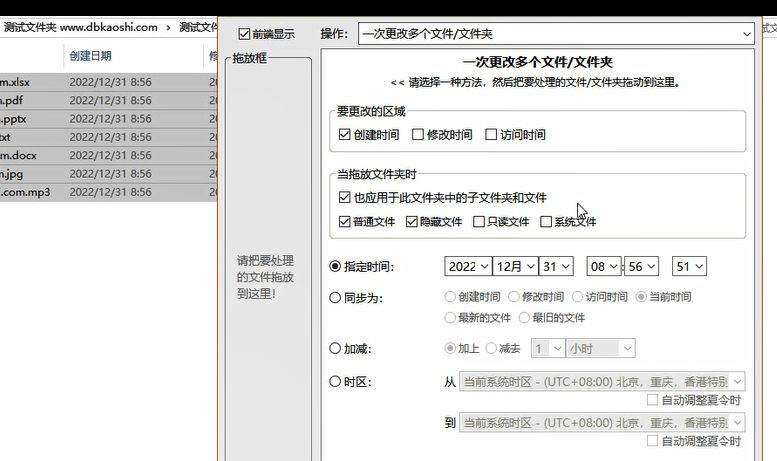The height and width of the screenshot is (461, 777).
Task: Select the .pptx file row in Explorer
Action: click(x=109, y=118)
